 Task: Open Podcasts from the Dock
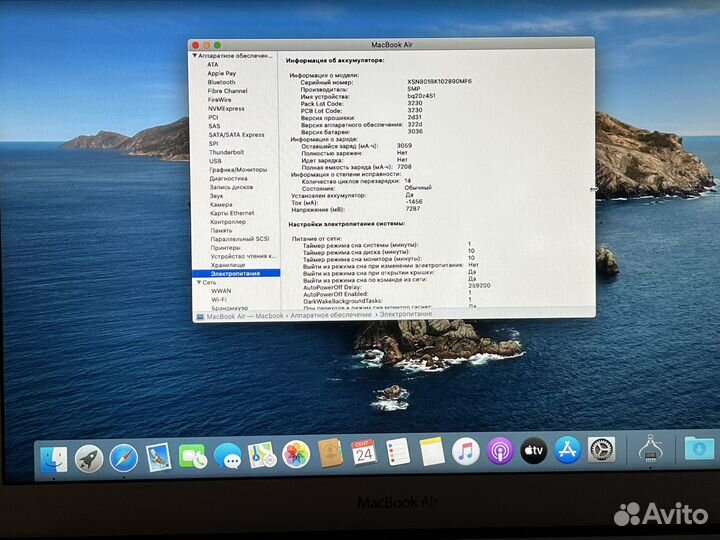(x=500, y=450)
